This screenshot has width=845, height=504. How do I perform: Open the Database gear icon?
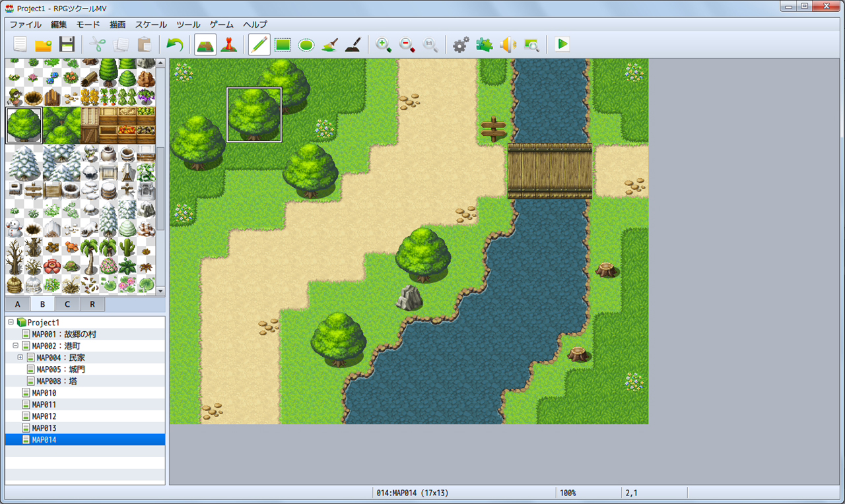coord(461,45)
